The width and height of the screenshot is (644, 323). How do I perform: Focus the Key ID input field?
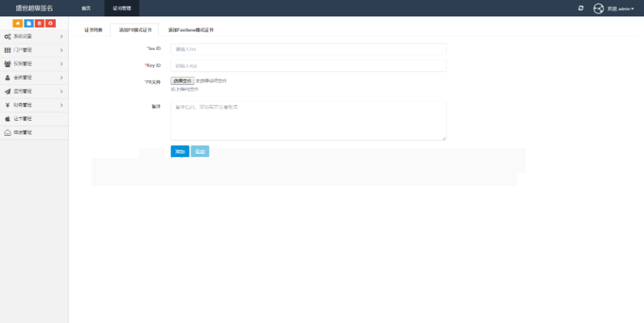click(x=308, y=66)
